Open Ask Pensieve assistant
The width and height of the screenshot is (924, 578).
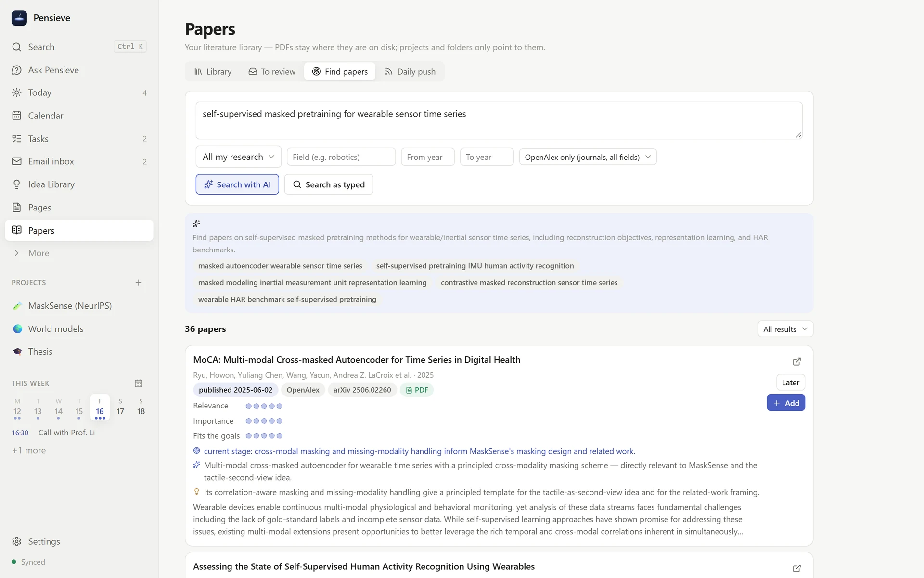[x=79, y=70]
